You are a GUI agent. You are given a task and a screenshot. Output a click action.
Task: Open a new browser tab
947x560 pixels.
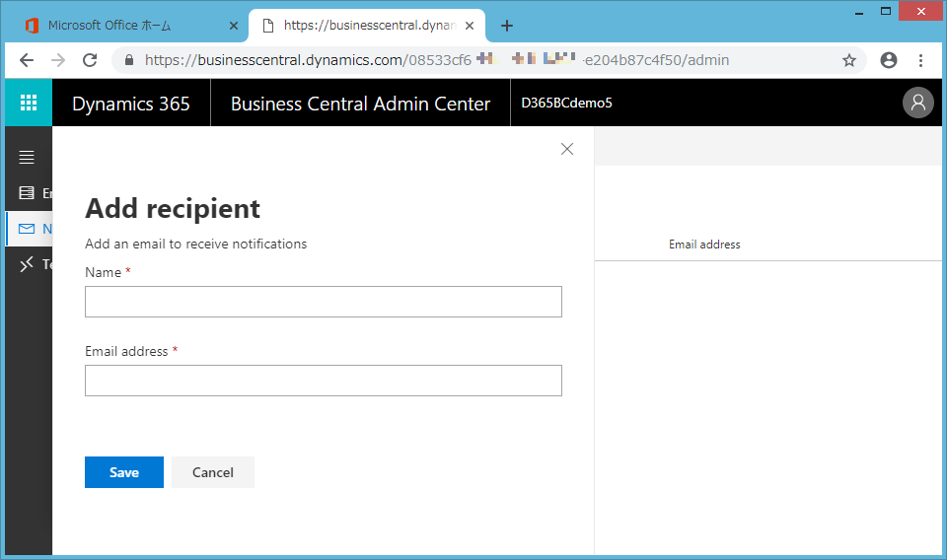click(507, 26)
